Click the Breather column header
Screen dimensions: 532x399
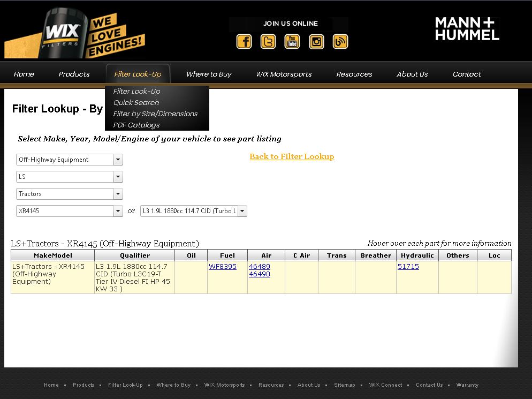[376, 255]
